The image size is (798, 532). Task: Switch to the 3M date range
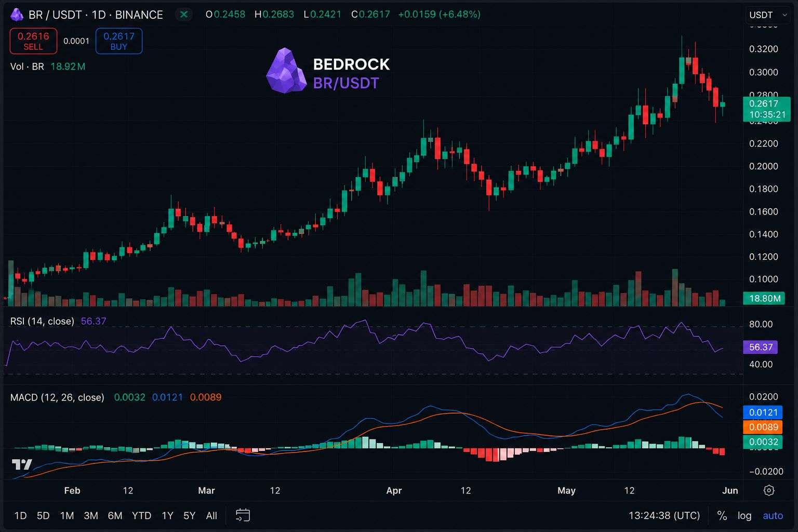coord(91,515)
